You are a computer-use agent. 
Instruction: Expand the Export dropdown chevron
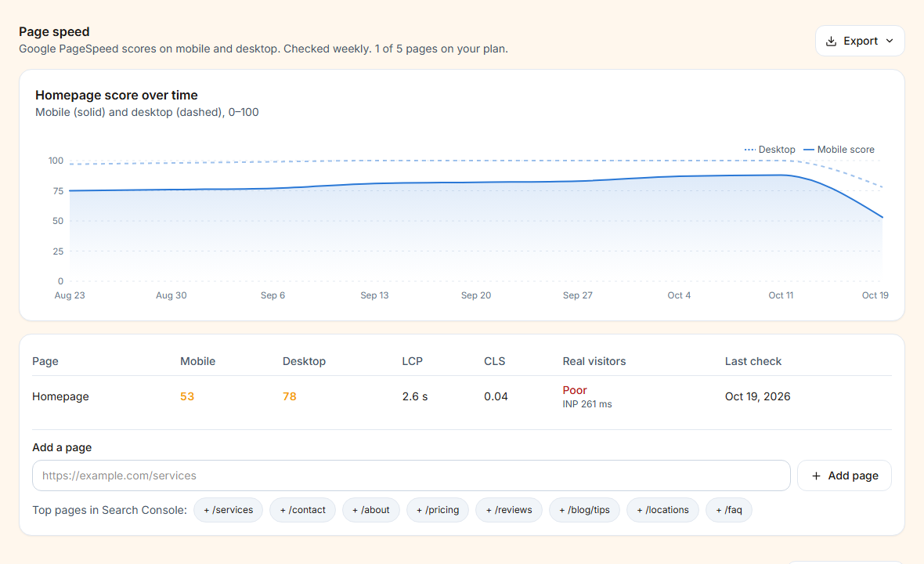click(x=890, y=41)
